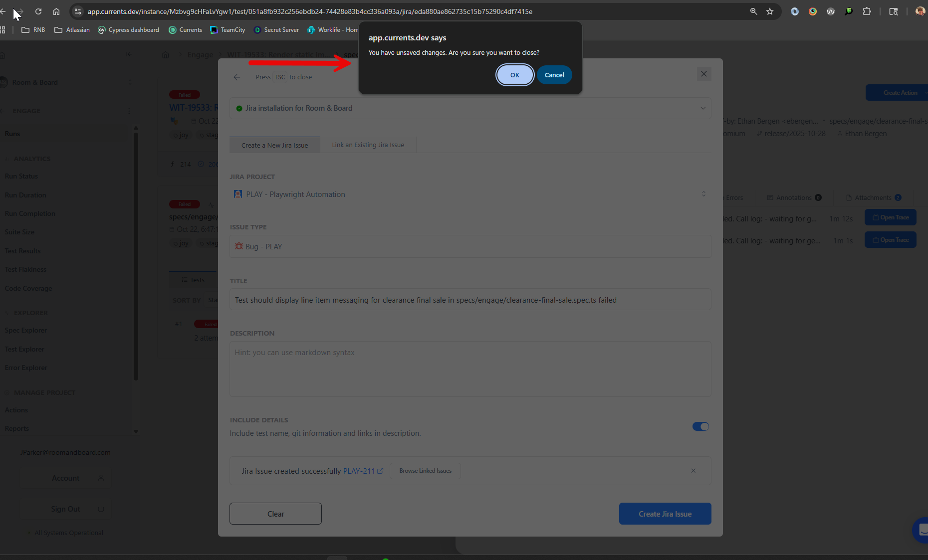Click into the Description text area
The image size is (928, 560).
[x=470, y=369]
